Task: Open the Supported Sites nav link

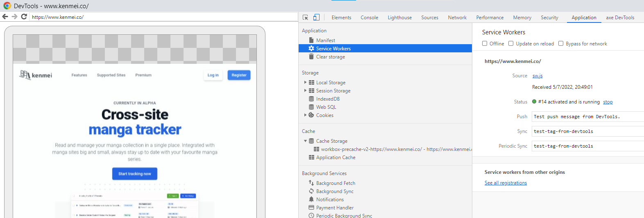Action: (111, 75)
